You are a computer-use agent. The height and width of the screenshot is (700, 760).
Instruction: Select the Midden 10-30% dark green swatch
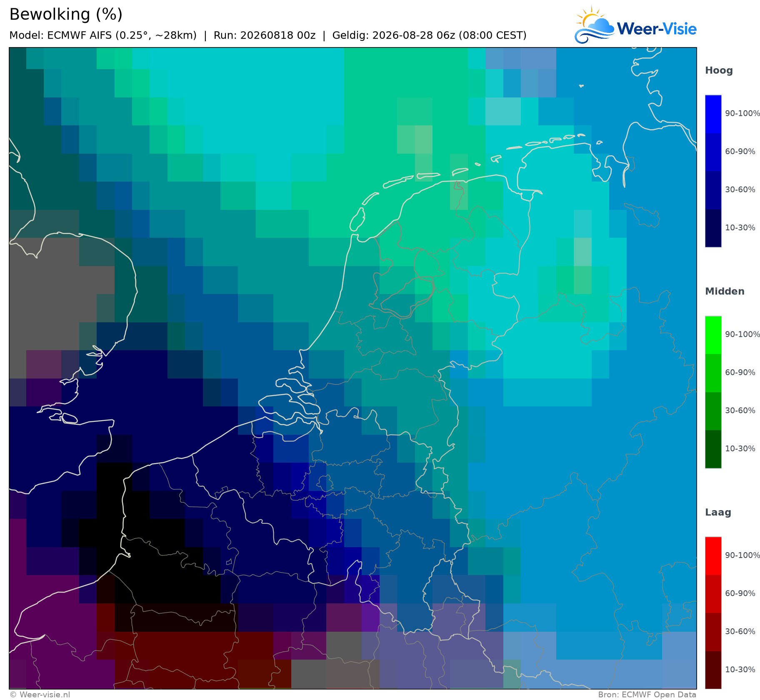[713, 449]
